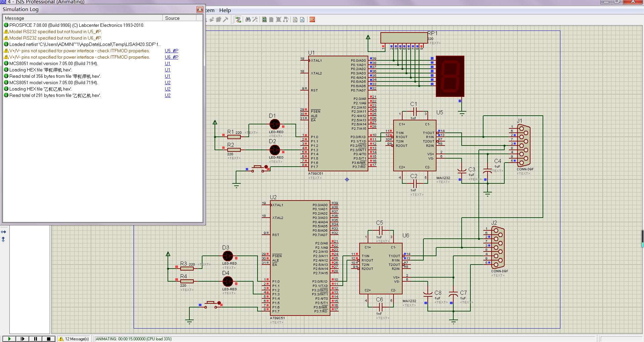Screen dimensions: 644x342
Task: Select LED D1 on the schematic
Action: click(275, 124)
